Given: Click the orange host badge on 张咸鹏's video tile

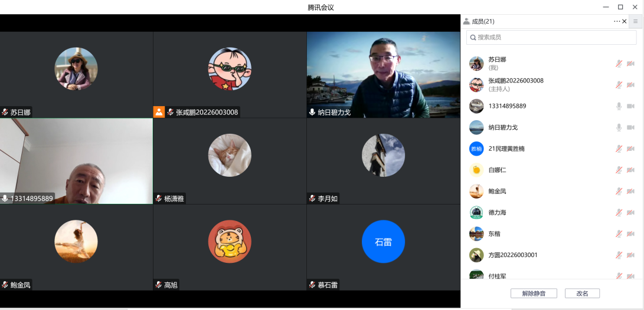Looking at the screenshot, I should point(159,112).
